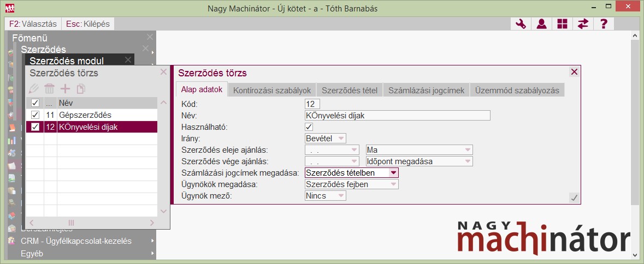Viewport: 644px width, 264px height.
Task: Expand the Számlázási jogcímek megadása dropdown
Action: pos(393,173)
